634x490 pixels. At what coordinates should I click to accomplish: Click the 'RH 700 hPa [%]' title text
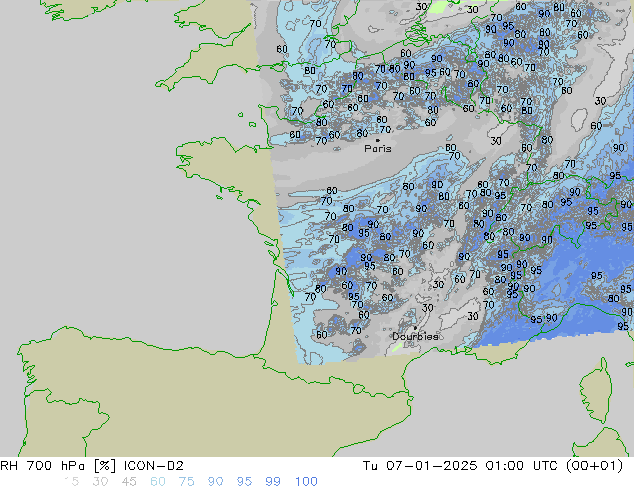point(59,466)
